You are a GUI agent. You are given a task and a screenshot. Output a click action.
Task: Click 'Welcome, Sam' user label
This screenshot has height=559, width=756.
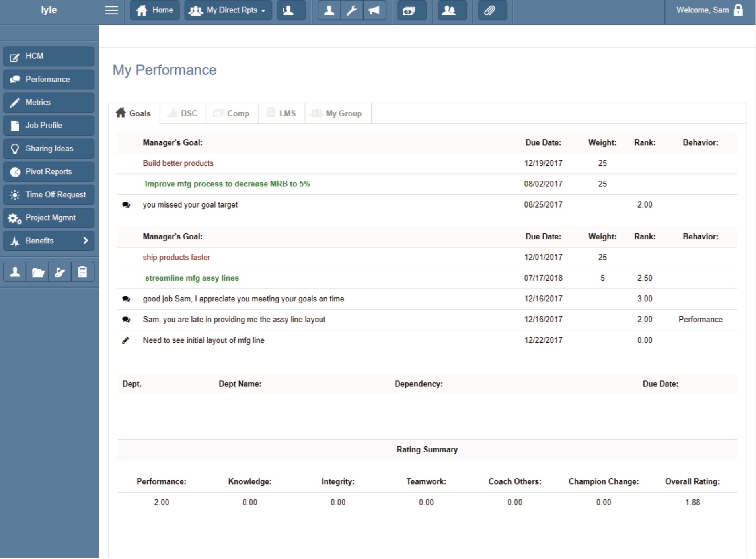703,10
